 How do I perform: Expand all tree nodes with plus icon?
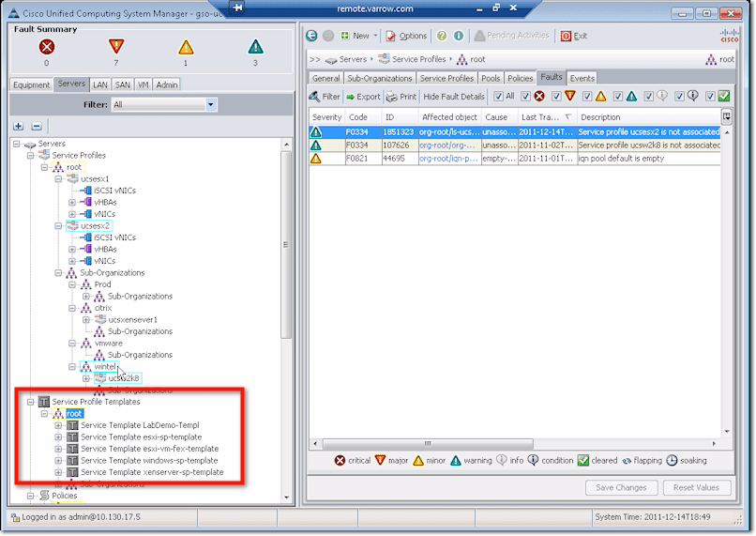coord(19,127)
